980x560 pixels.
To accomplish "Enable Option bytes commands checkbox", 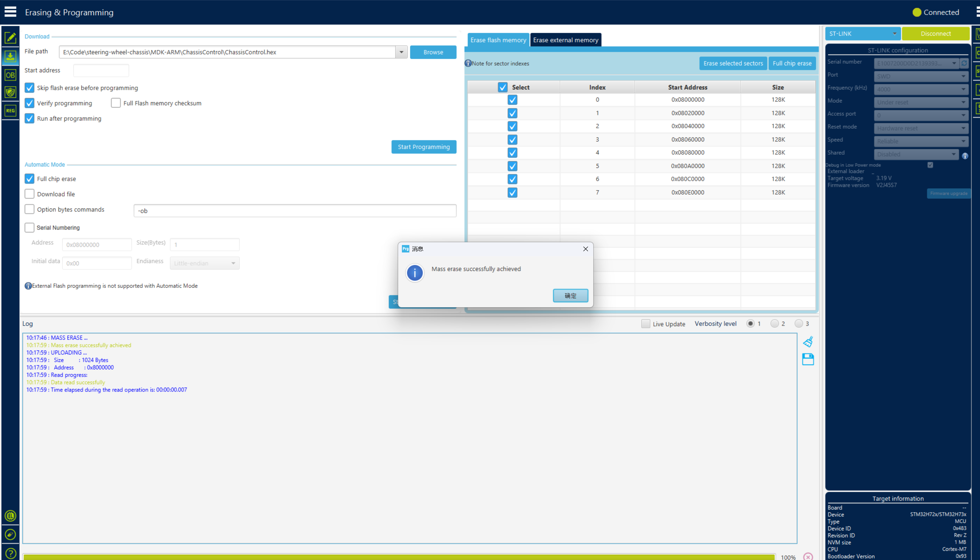I will 29,209.
